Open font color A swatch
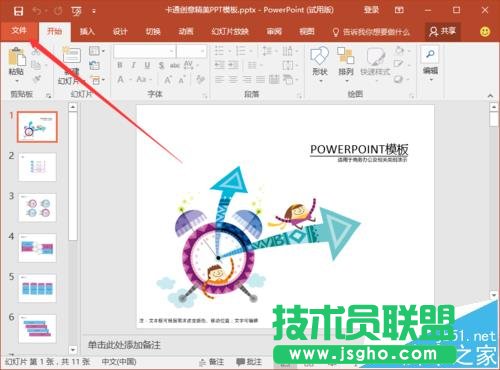Image resolution: width=500 pixels, height=370 pixels. pos(120,80)
